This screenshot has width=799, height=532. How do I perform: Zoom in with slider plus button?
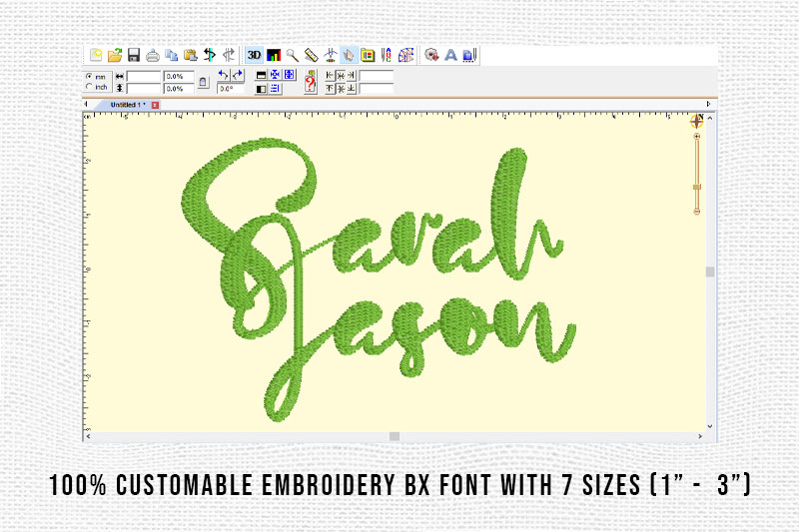(696, 137)
